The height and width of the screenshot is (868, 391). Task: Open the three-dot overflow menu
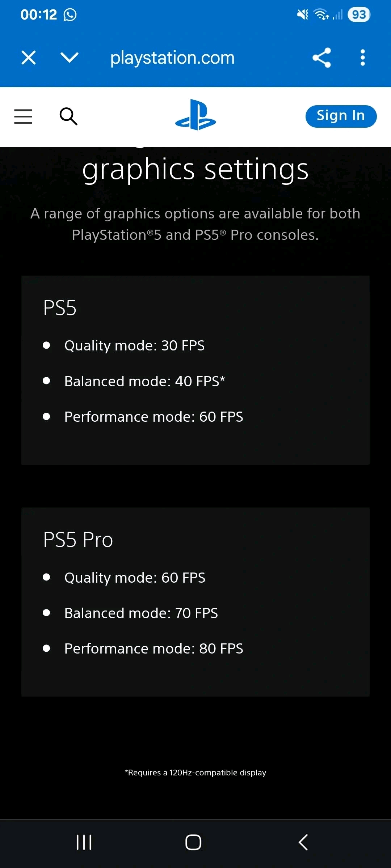363,58
